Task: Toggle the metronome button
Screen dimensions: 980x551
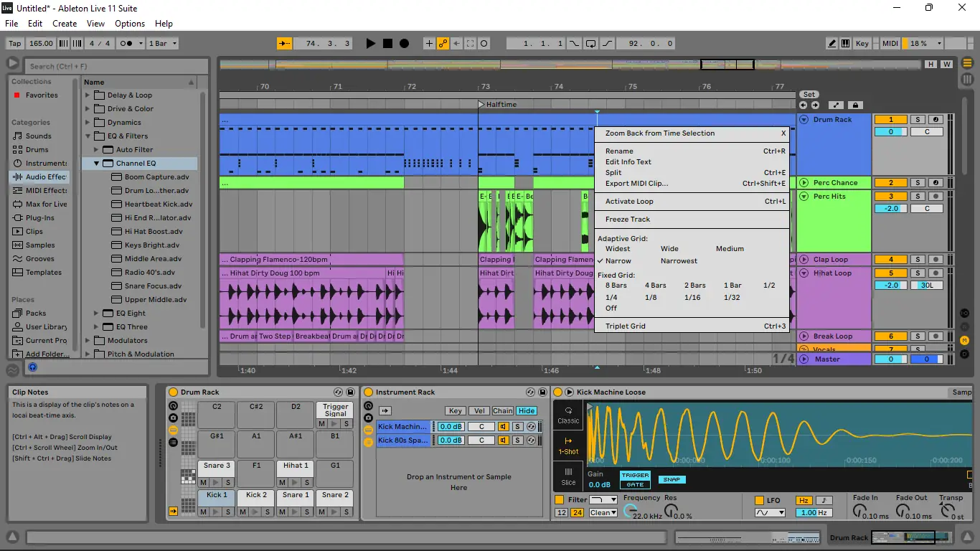Action: pyautogui.click(x=127, y=44)
